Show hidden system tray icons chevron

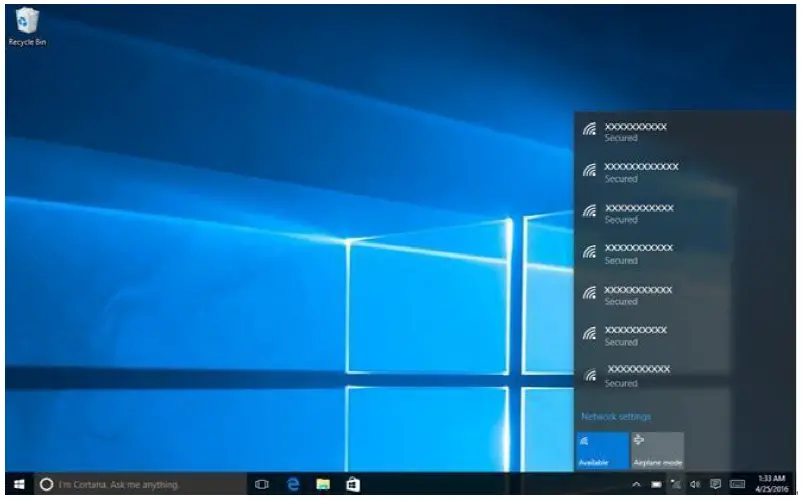coord(636,484)
